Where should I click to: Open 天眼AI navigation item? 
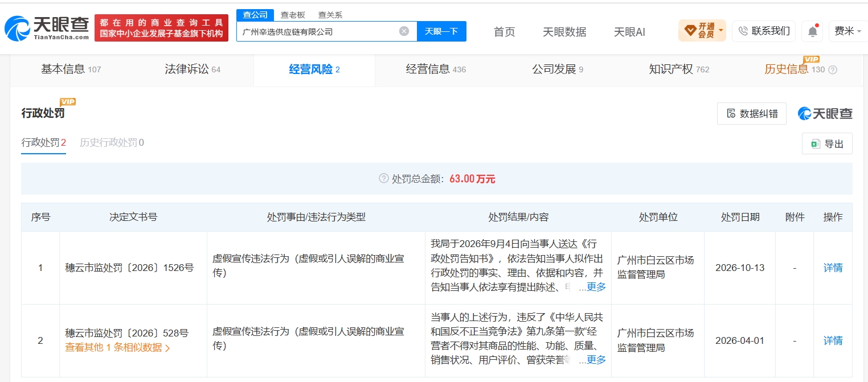click(629, 32)
